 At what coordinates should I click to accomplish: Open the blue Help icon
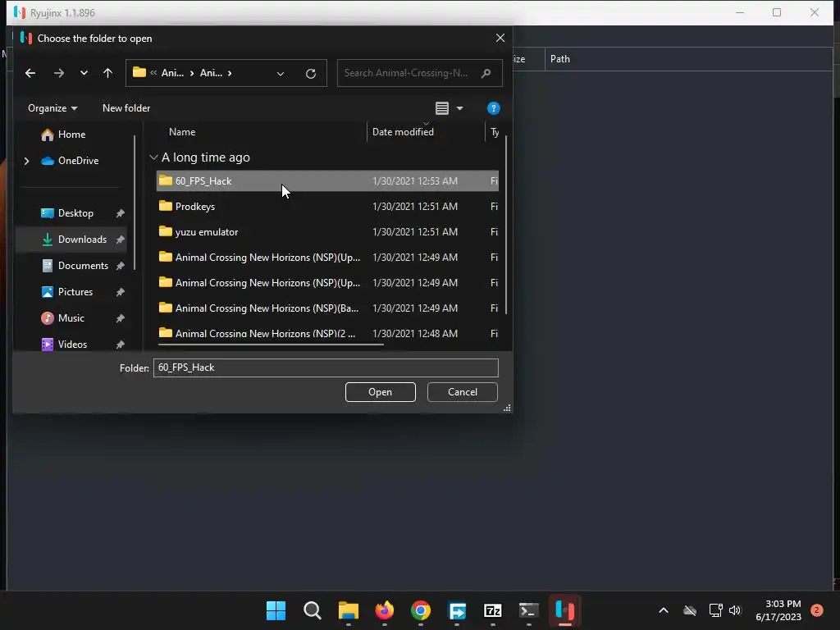[493, 108]
